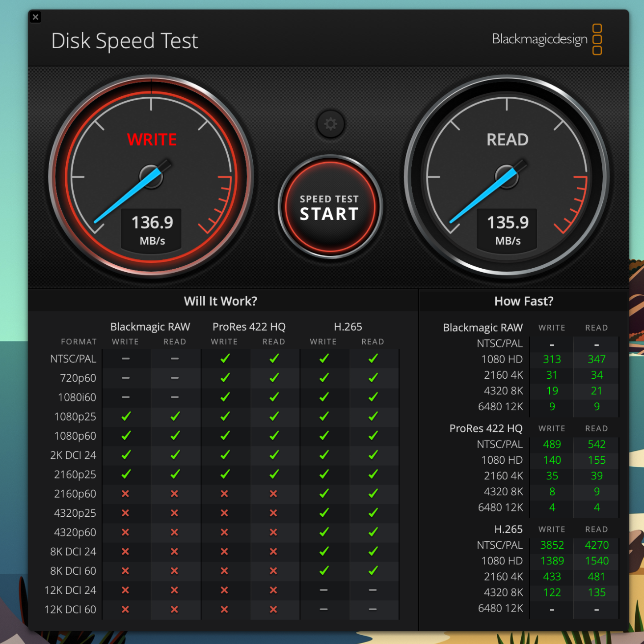Click ProRes 422 HQ write cross for 4320p60
The width and height of the screenshot is (644, 644).
click(224, 532)
